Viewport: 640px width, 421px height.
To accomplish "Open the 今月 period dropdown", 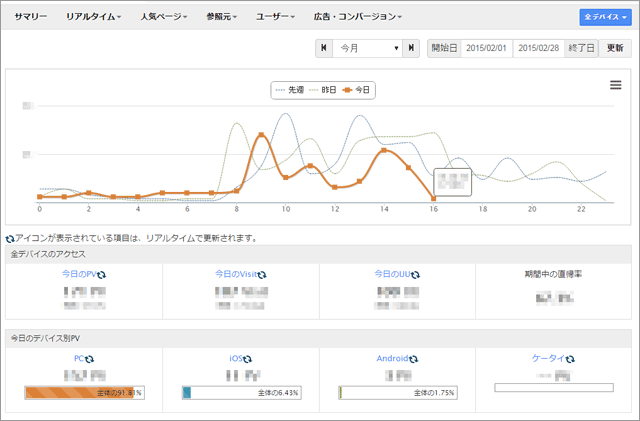I will (368, 48).
